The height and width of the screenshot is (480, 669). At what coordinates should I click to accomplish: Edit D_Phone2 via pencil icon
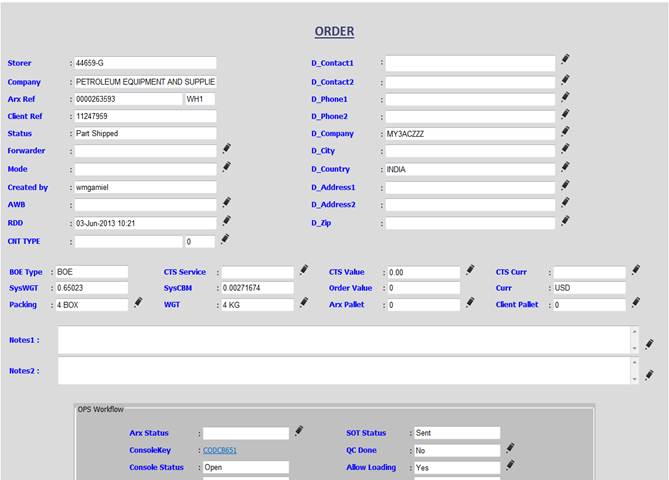coord(565,114)
